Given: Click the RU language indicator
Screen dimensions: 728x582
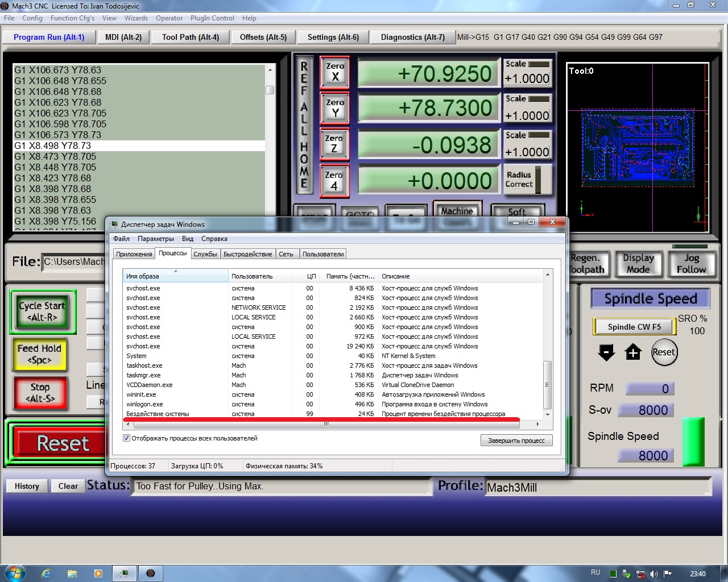Looking at the screenshot, I should click(x=595, y=573).
